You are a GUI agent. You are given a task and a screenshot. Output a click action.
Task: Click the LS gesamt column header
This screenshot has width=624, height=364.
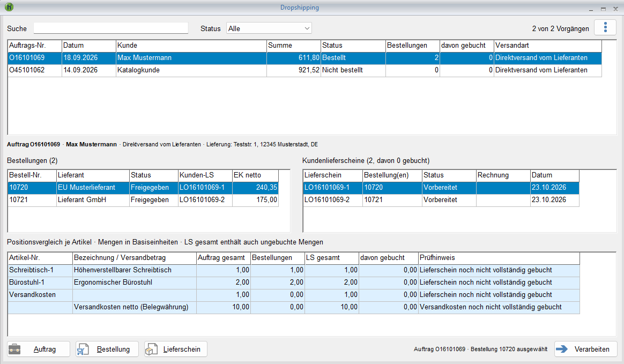pos(332,258)
